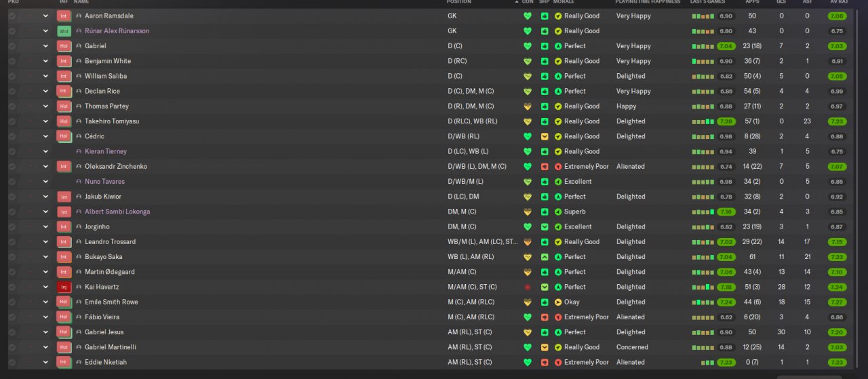Click Takehiro Tomiyasu's last 5 games form bars
The width and height of the screenshot is (868, 379).
click(703, 121)
